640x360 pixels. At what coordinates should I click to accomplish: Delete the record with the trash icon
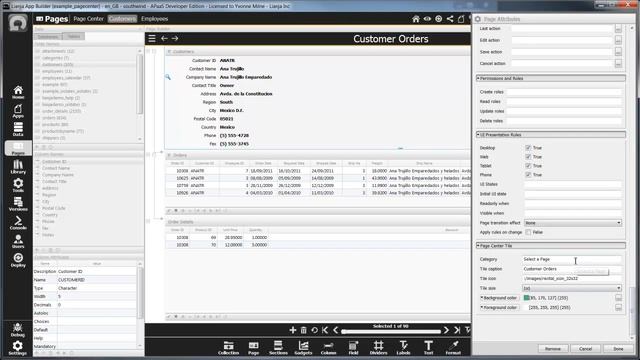[x=304, y=330]
